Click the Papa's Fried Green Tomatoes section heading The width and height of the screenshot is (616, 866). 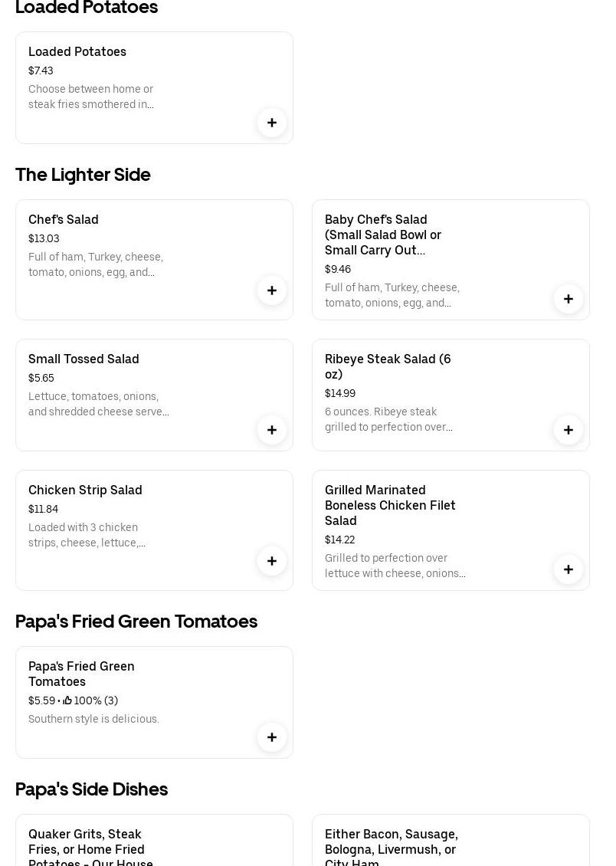tap(136, 621)
